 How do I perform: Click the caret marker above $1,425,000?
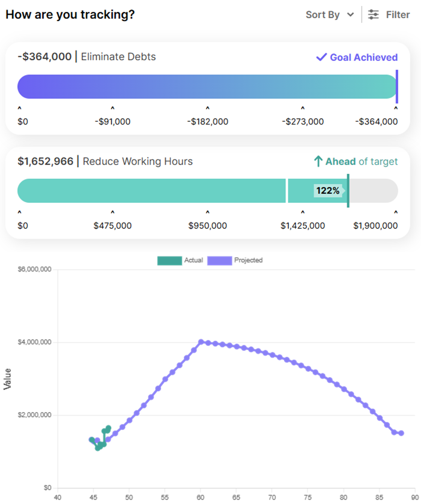pos(303,212)
